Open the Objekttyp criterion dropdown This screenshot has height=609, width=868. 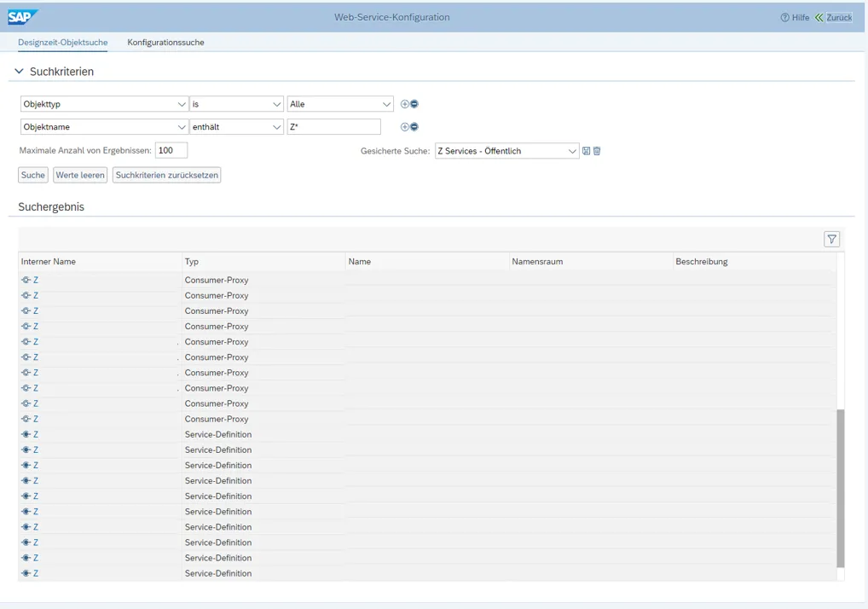[x=182, y=104]
